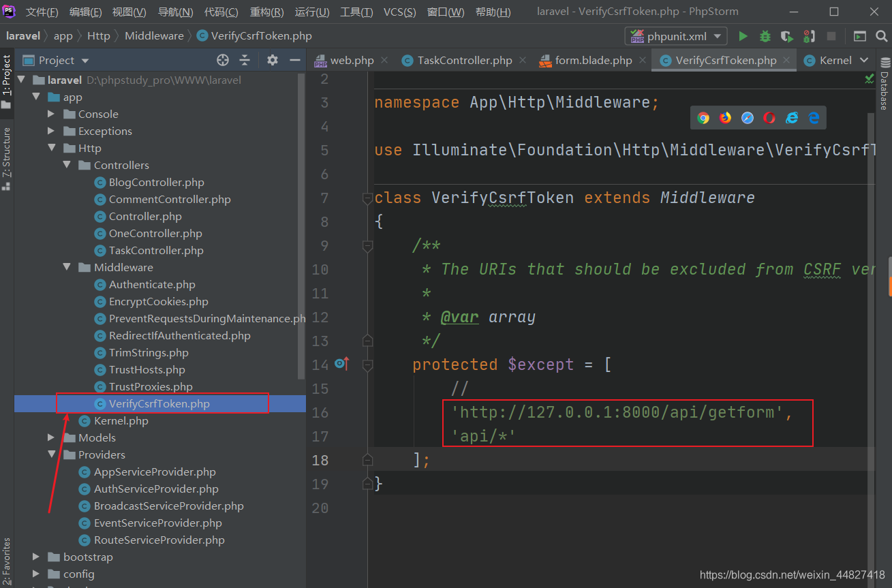Open in Safari browser icon

748,118
